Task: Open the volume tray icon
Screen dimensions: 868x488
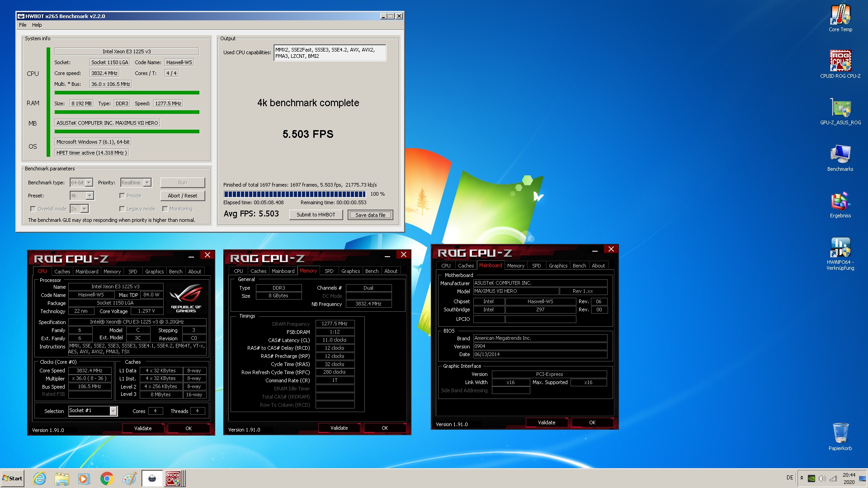Action: pos(822,479)
